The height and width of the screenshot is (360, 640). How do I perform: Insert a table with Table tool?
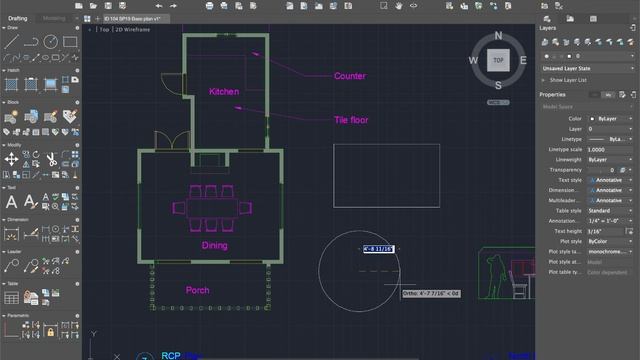[x=11, y=298]
